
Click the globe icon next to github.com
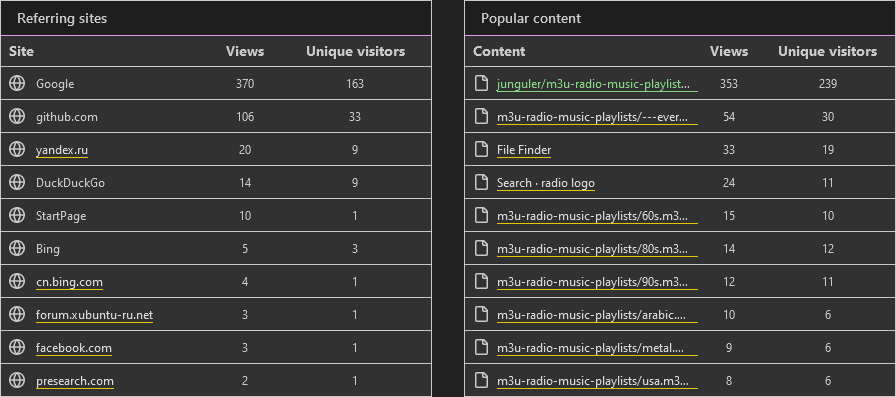17,117
